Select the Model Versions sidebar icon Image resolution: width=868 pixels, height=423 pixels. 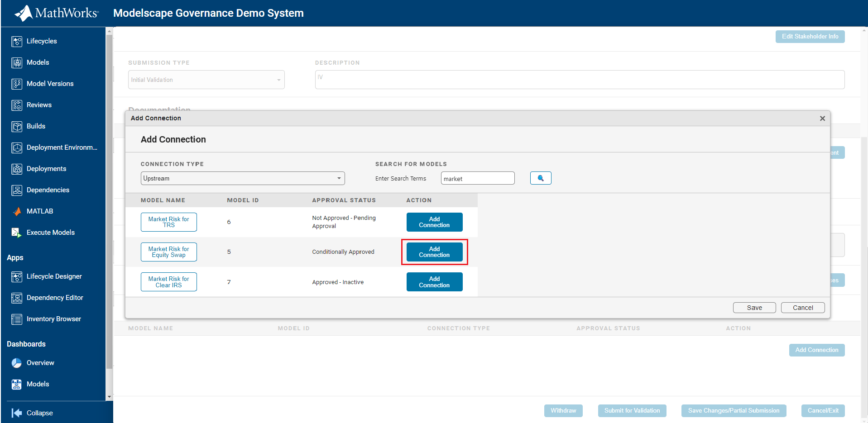coord(50,83)
